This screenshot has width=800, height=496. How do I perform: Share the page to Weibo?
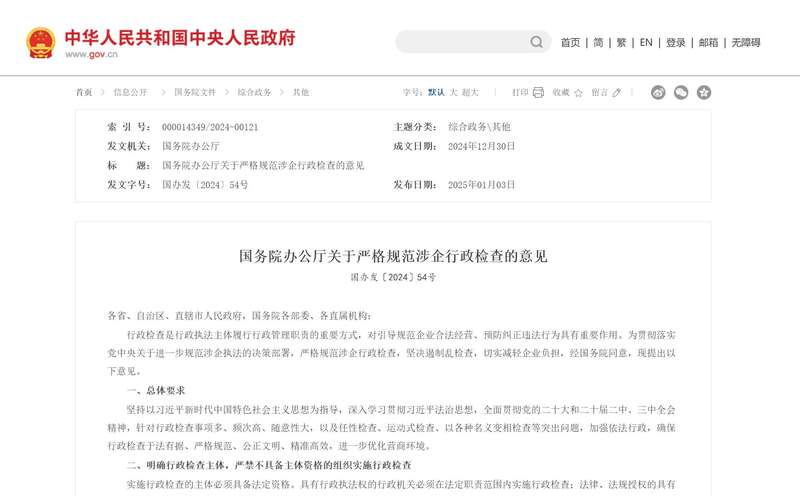click(658, 92)
